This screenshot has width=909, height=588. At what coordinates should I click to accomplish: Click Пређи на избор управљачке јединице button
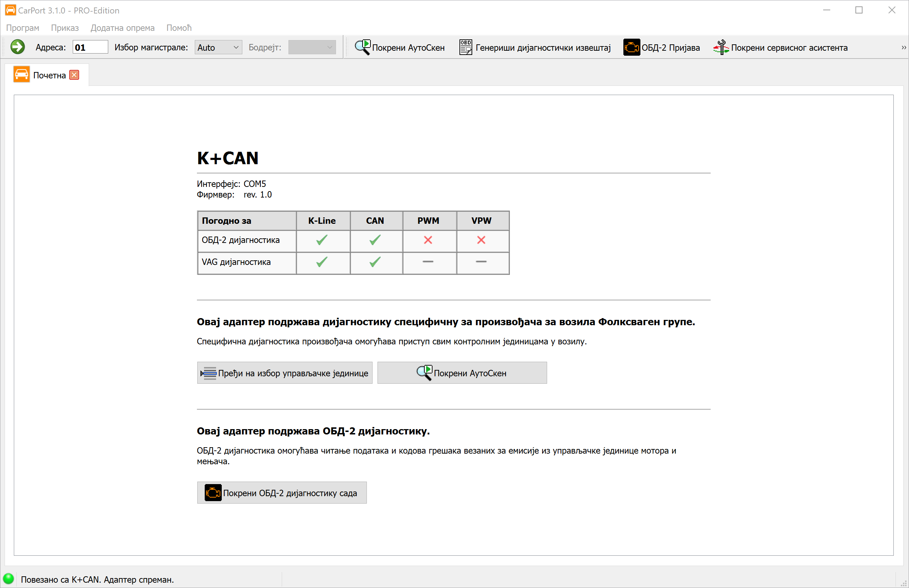pyautogui.click(x=285, y=373)
